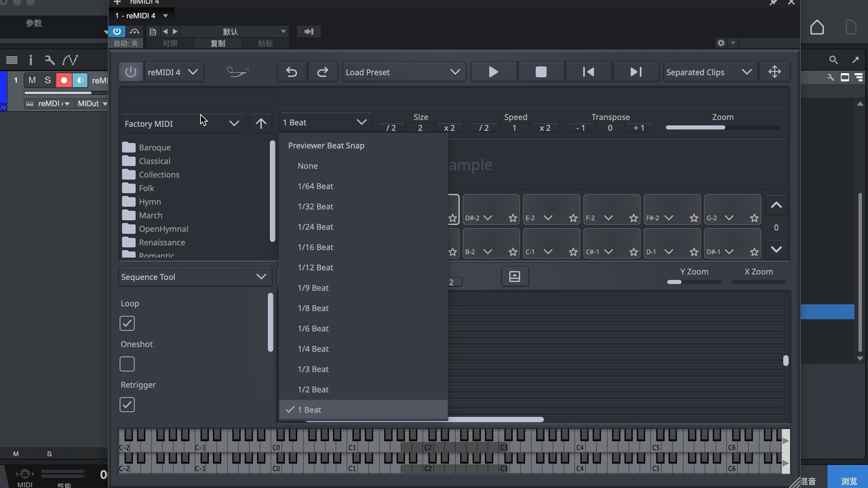Select None in Previewer Beat Snap
This screenshot has width=868, height=488.
click(x=363, y=166)
